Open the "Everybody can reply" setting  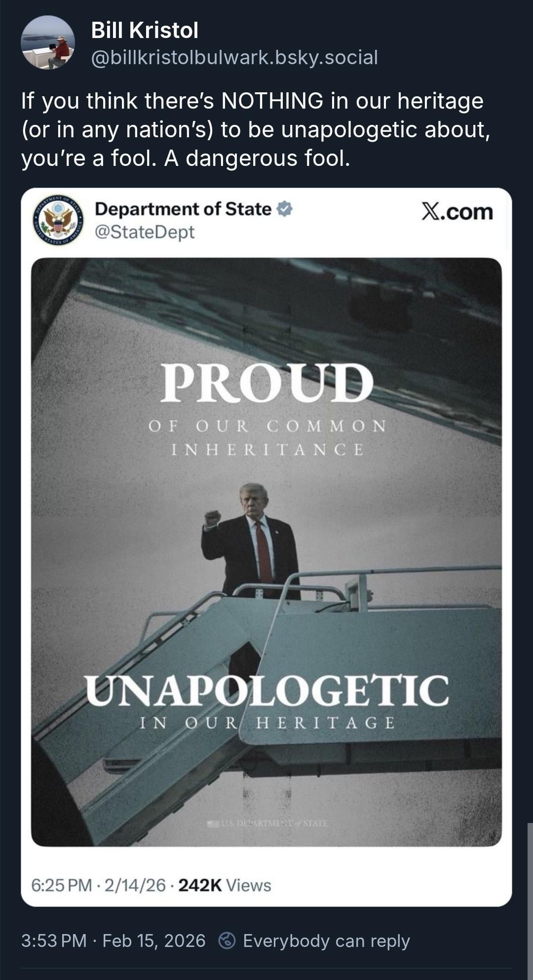pyautogui.click(x=326, y=941)
